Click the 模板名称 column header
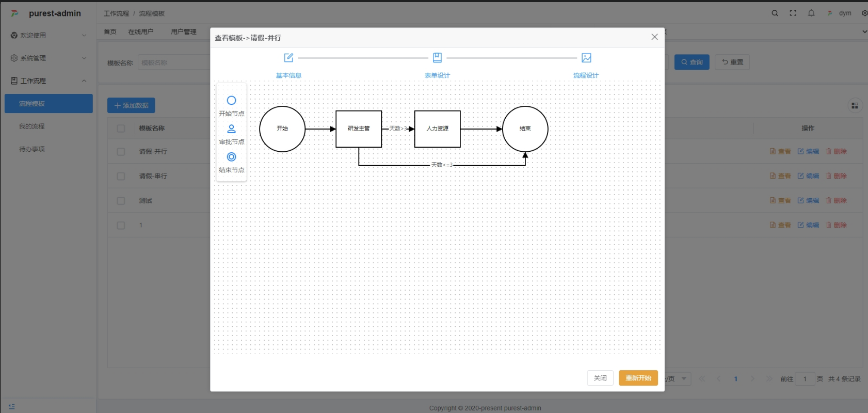 [152, 128]
